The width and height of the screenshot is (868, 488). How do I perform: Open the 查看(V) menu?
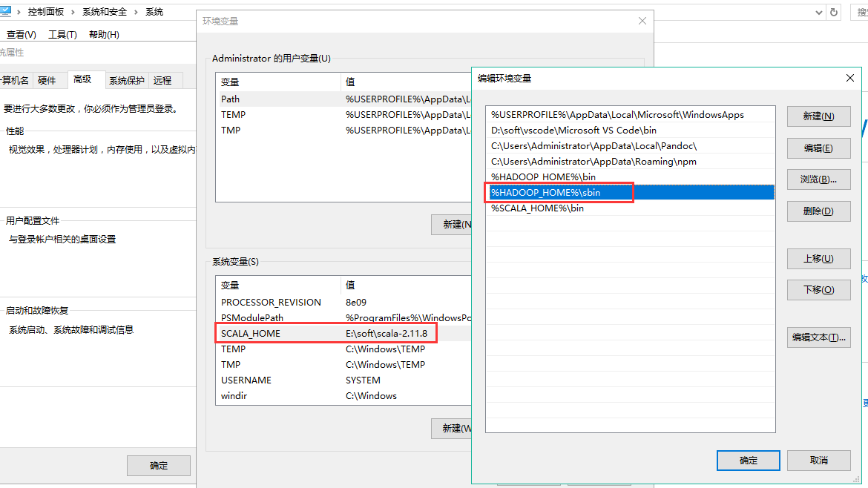tap(21, 34)
